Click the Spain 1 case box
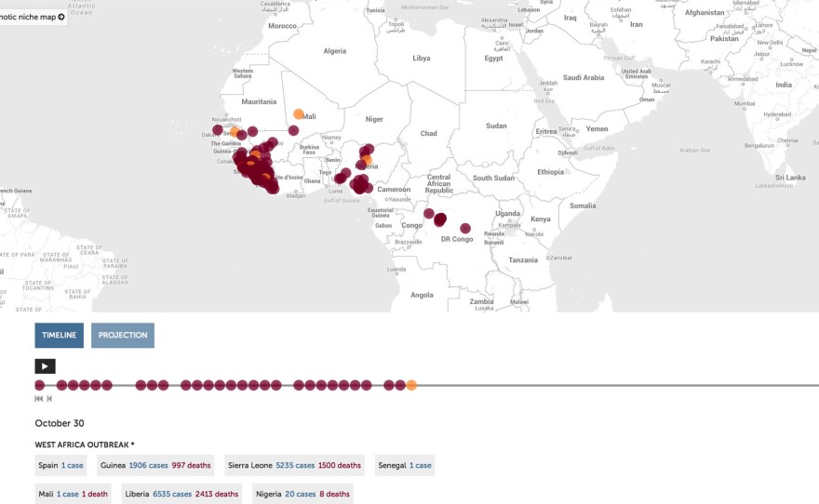The width and height of the screenshot is (819, 504). pyautogui.click(x=60, y=465)
